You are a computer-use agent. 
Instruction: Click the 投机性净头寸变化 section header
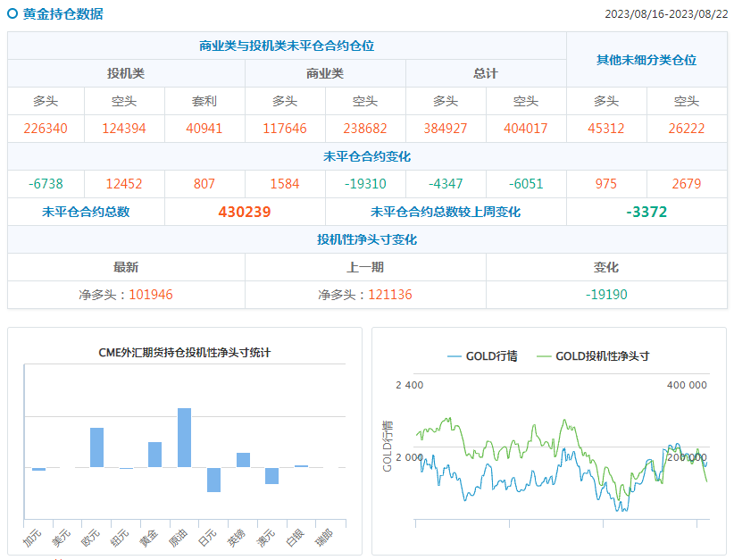click(367, 239)
